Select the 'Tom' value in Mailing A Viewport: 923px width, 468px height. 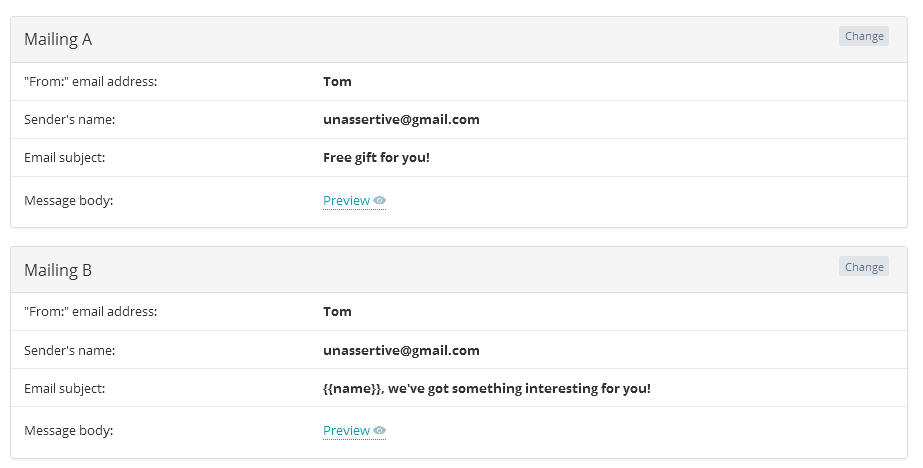click(x=338, y=82)
